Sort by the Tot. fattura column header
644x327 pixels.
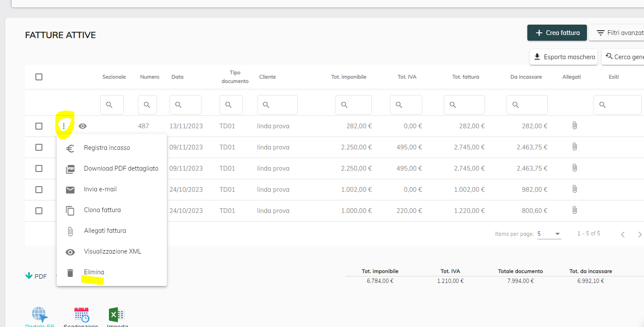465,77
